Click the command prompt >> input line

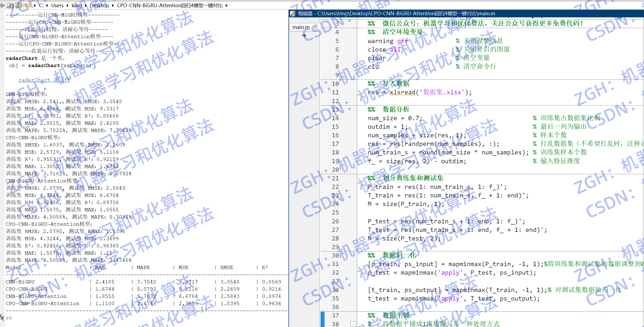click(147, 318)
